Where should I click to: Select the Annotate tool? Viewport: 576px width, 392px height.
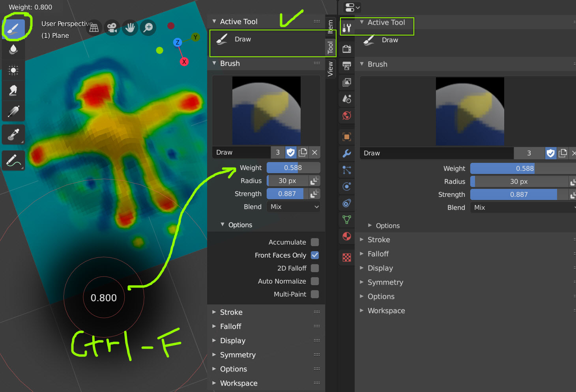[x=13, y=161]
